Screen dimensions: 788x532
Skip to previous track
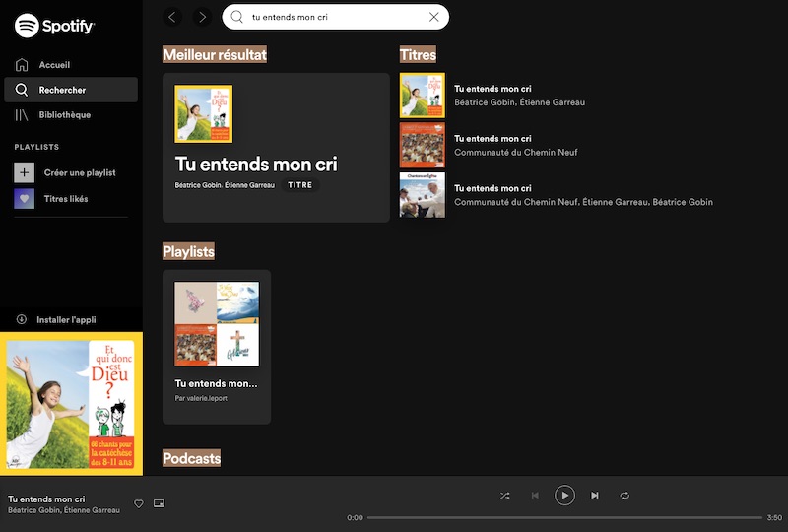coord(535,496)
